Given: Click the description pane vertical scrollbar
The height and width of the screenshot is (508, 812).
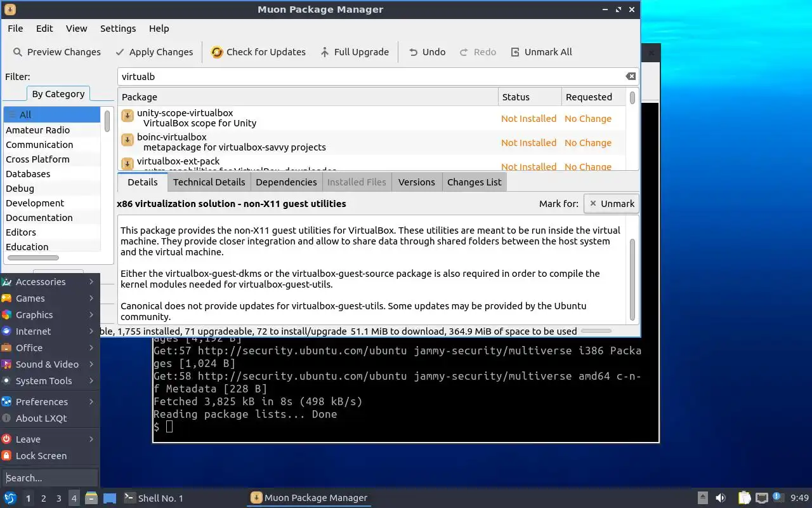Looking at the screenshot, I should pos(632,279).
